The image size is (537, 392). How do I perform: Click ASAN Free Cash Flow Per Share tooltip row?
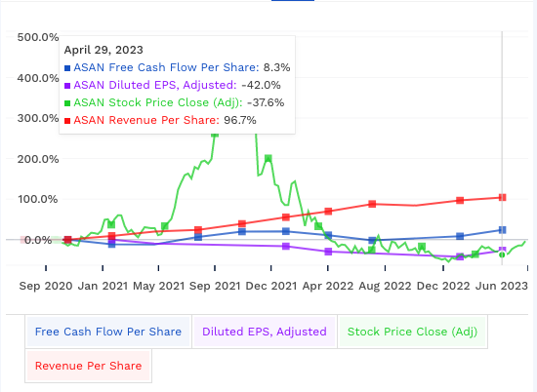coord(178,67)
